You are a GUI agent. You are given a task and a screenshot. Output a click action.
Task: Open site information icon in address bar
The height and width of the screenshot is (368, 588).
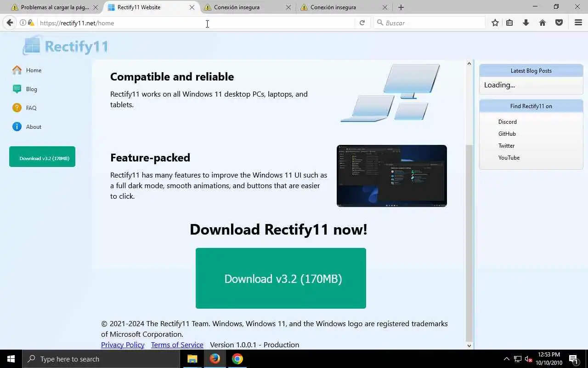click(x=23, y=23)
